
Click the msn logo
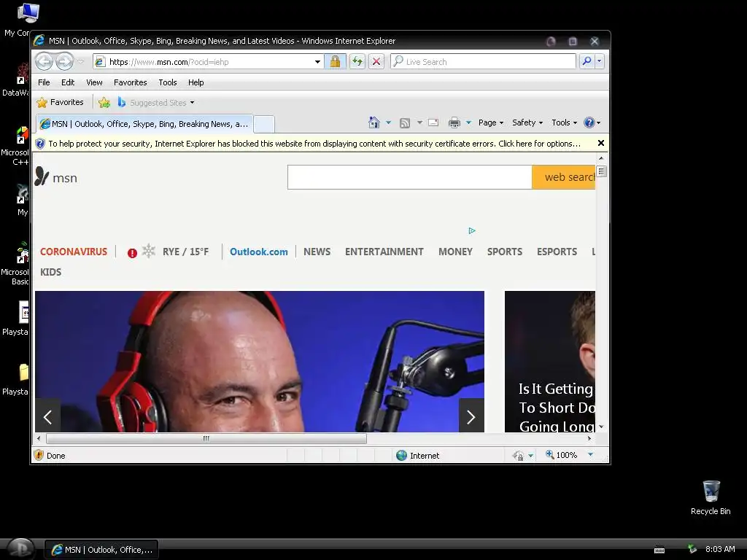click(55, 177)
